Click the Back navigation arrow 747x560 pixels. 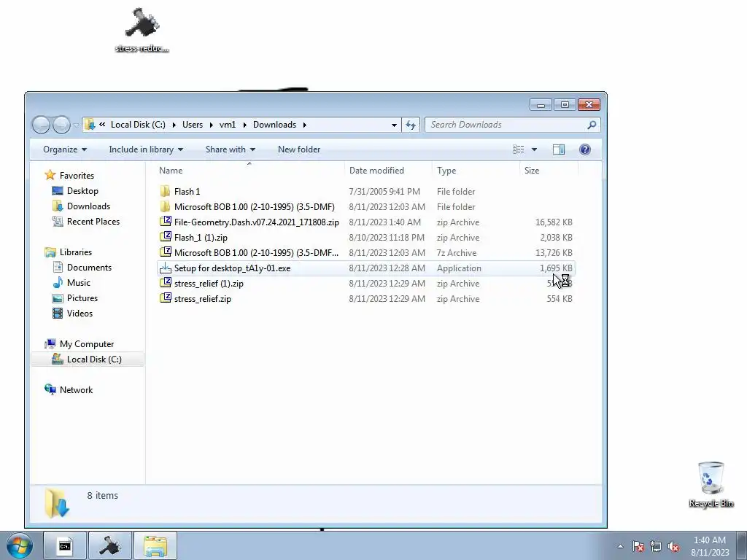tap(41, 125)
